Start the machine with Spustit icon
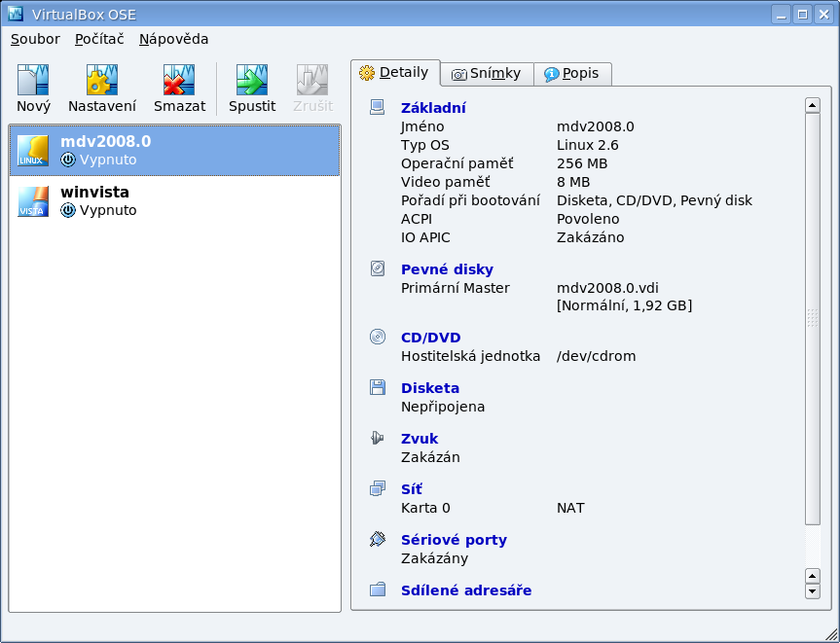 click(252, 80)
